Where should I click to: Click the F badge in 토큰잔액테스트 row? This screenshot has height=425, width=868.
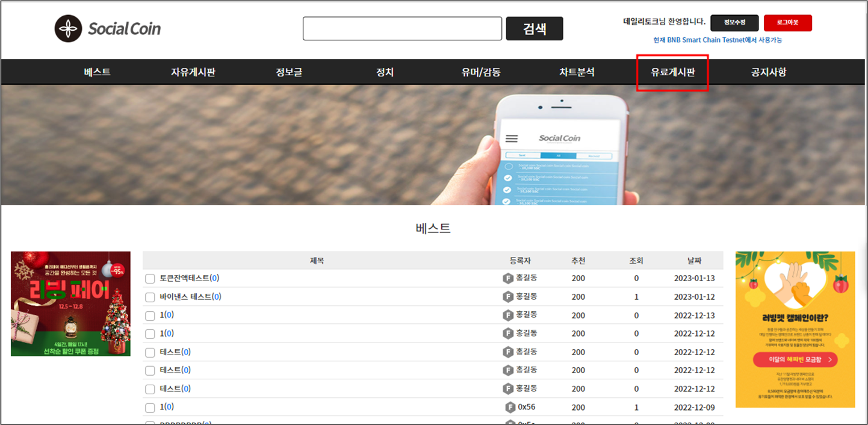pyautogui.click(x=508, y=279)
